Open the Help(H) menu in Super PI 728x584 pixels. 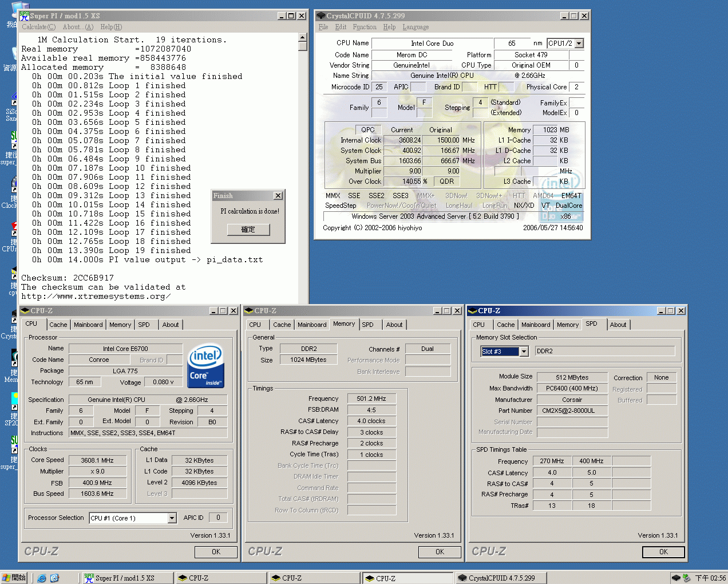point(111,27)
